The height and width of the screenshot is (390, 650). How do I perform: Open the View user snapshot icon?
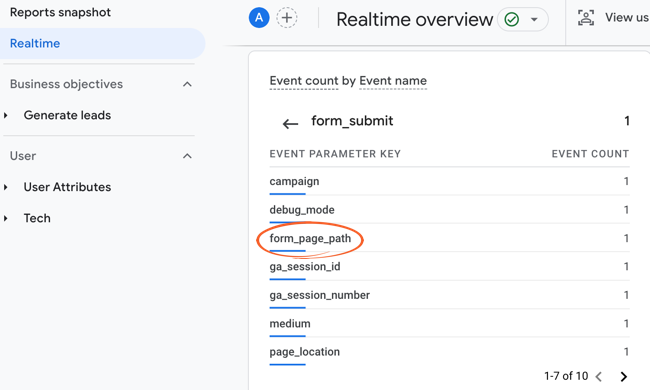pos(586,18)
